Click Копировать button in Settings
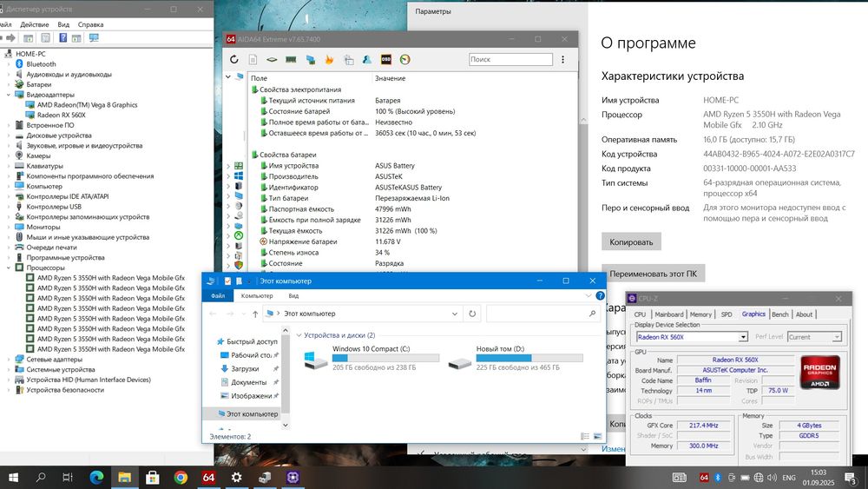 coord(631,242)
